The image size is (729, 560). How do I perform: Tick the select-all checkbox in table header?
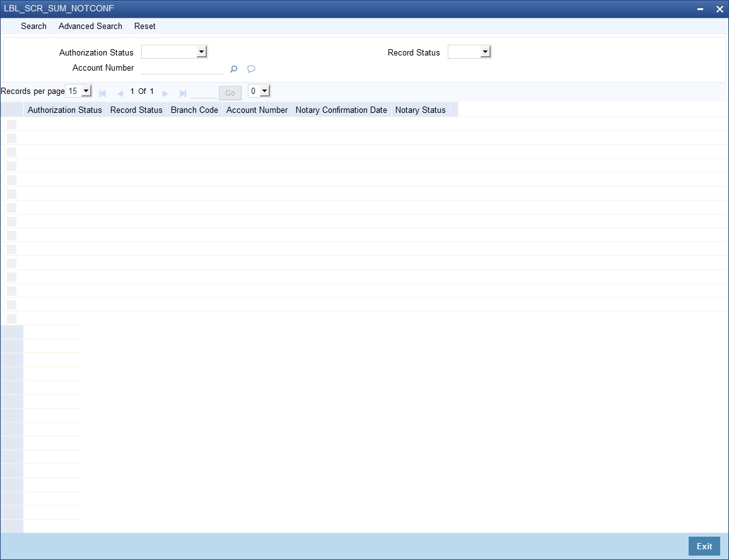click(11, 110)
